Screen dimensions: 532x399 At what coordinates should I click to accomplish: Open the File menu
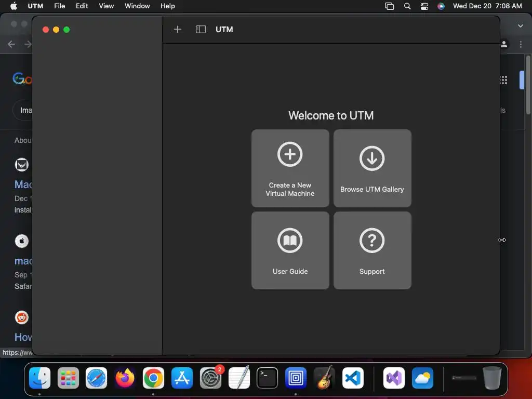(59, 6)
